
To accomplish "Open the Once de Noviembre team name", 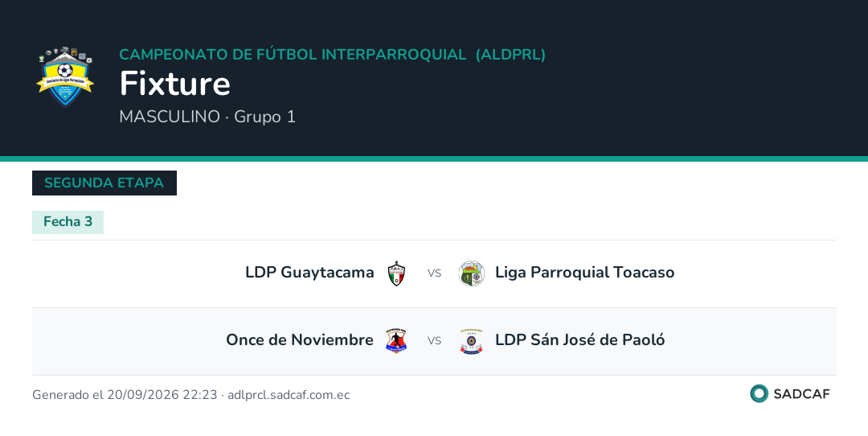I will point(300,339).
